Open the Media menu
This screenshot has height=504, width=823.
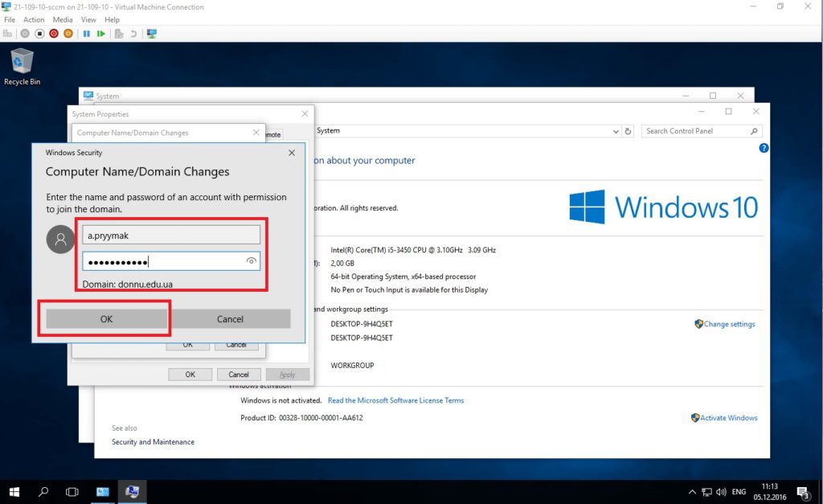click(62, 19)
